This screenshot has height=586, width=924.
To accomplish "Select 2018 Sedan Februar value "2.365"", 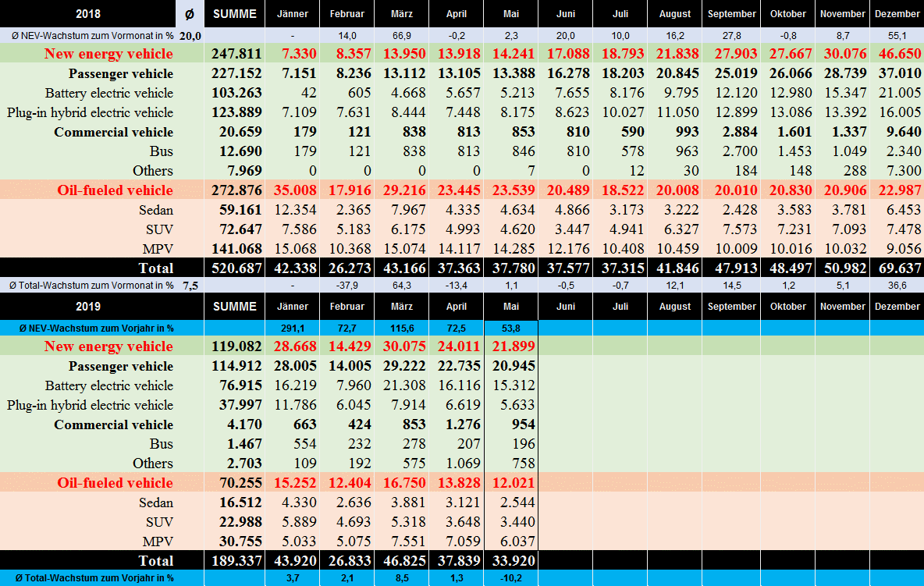I will [x=354, y=210].
